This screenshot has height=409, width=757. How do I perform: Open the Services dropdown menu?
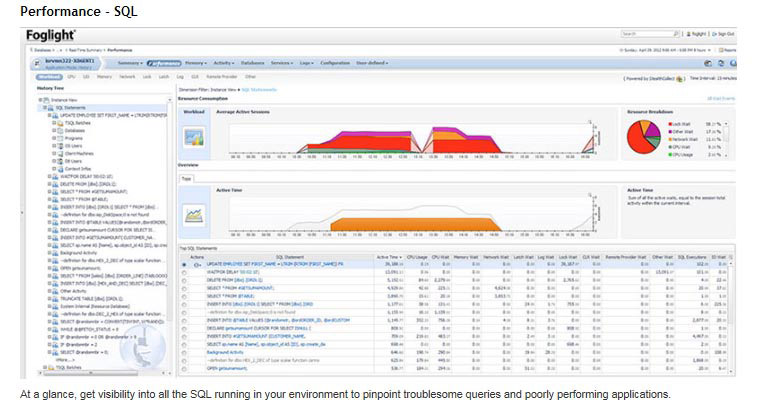281,63
